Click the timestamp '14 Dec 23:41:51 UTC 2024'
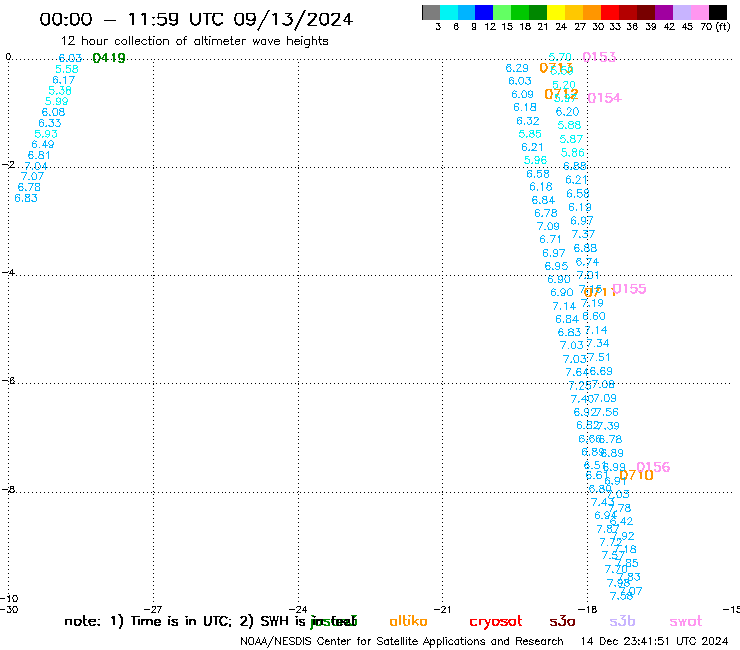This screenshot has width=740, height=650. (655, 642)
